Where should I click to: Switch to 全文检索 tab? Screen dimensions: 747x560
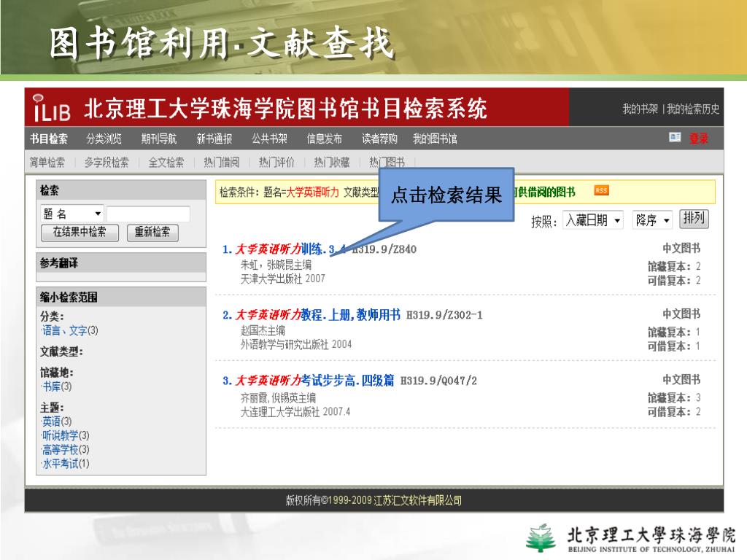pos(166,163)
